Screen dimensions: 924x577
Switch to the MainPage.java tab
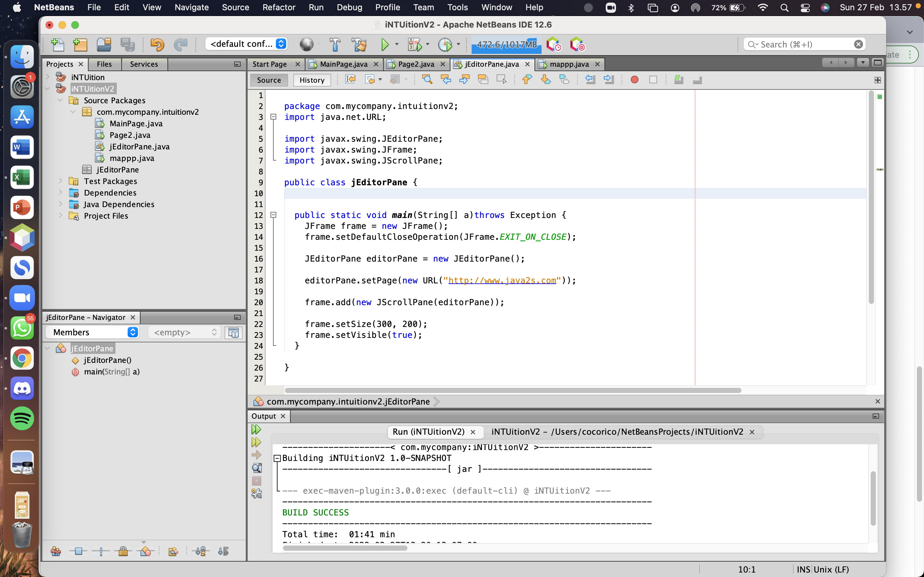point(343,64)
